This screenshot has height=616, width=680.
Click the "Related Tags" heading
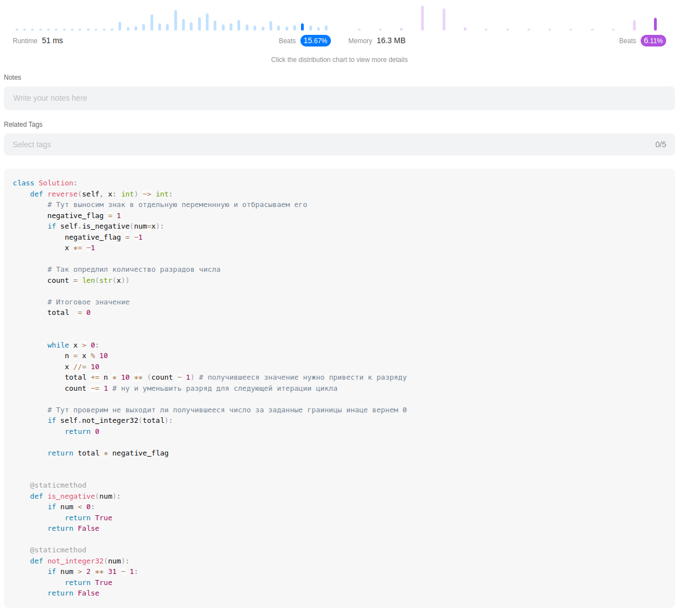click(x=23, y=125)
